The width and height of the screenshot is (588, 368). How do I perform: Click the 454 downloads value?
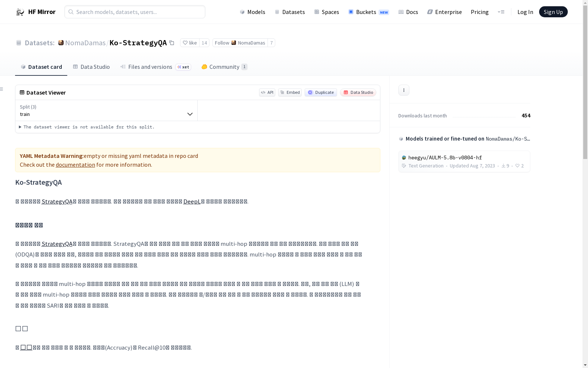[526, 116]
